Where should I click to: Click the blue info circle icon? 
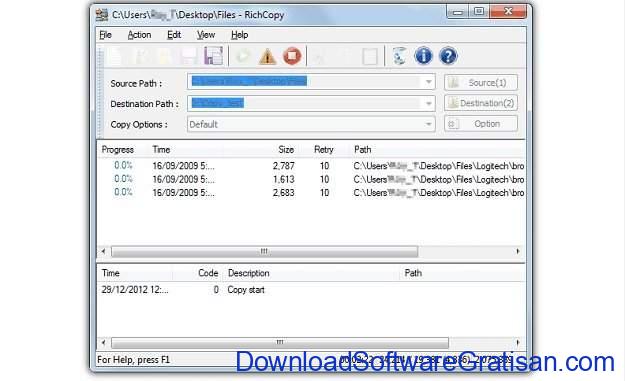(x=423, y=56)
